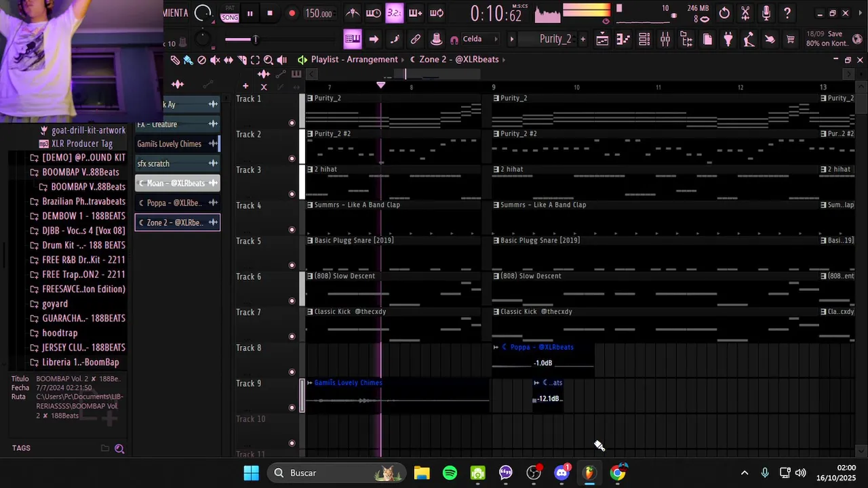Select the zoom magnifier tool in playlist
Image resolution: width=868 pixels, height=488 pixels.
click(x=269, y=60)
